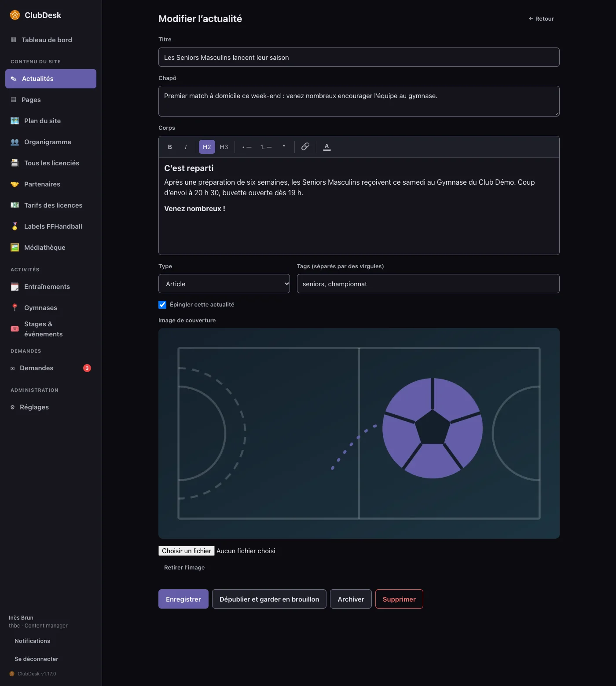Click the Labels FFHandball medal icon
This screenshot has height=686, width=616.
(x=15, y=226)
